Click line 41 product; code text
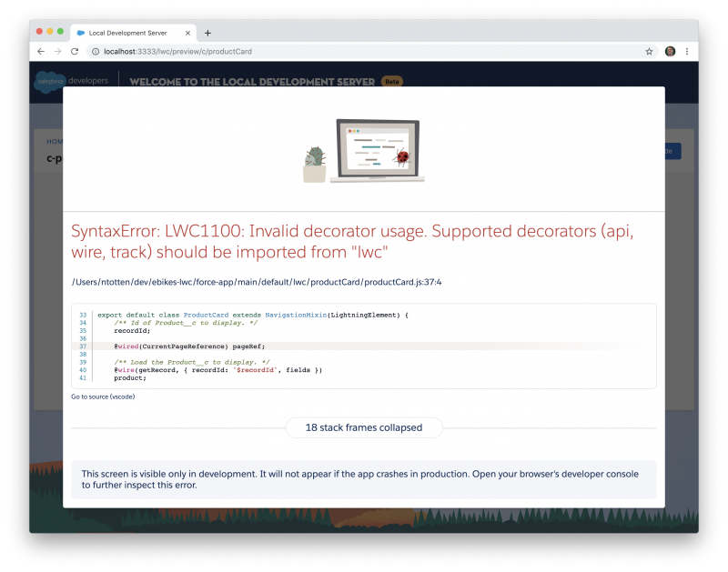Image resolution: width=728 pixels, height=572 pixels. [130, 378]
